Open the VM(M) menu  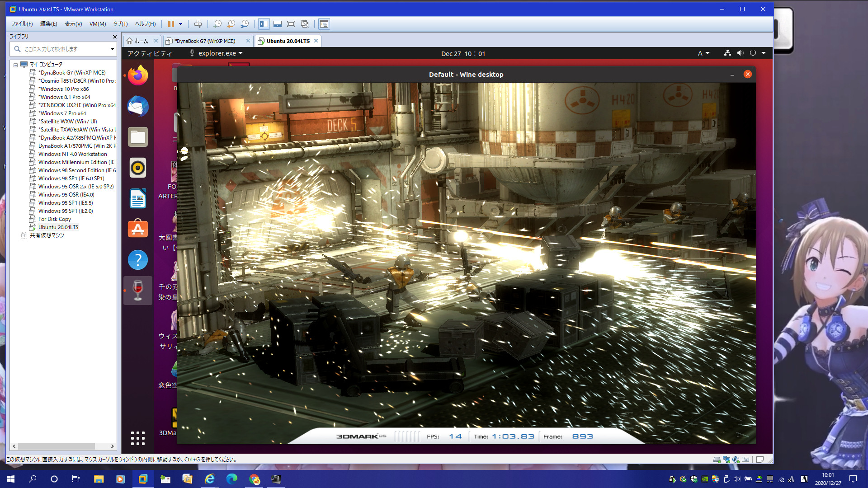click(98, 24)
